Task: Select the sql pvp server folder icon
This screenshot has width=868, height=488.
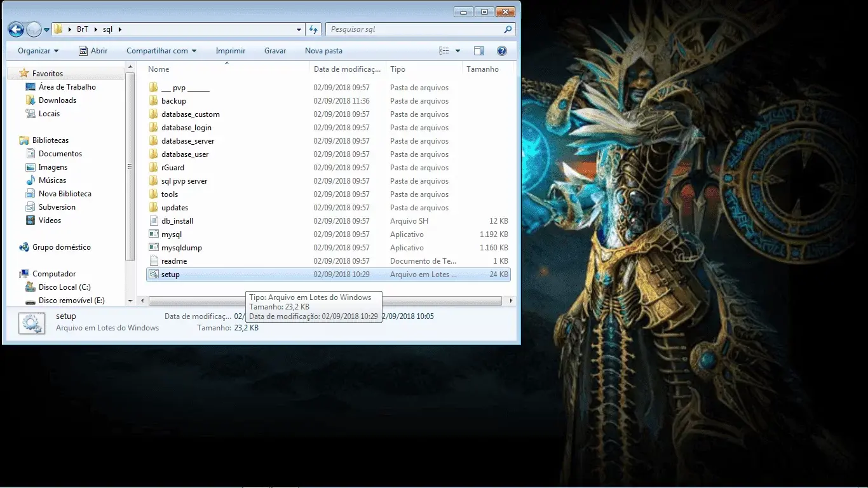Action: coord(153,181)
